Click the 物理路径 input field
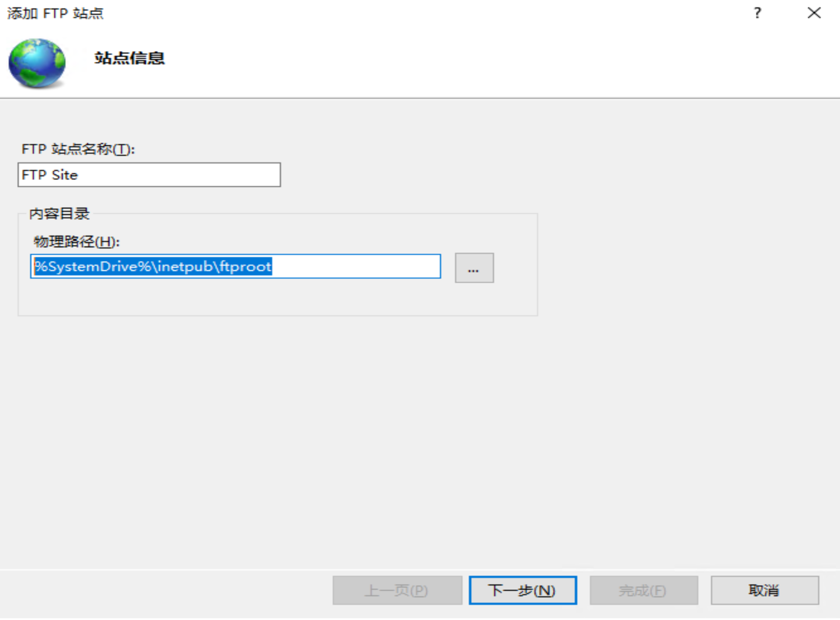Screen dimensions: 840x620 [x=236, y=266]
